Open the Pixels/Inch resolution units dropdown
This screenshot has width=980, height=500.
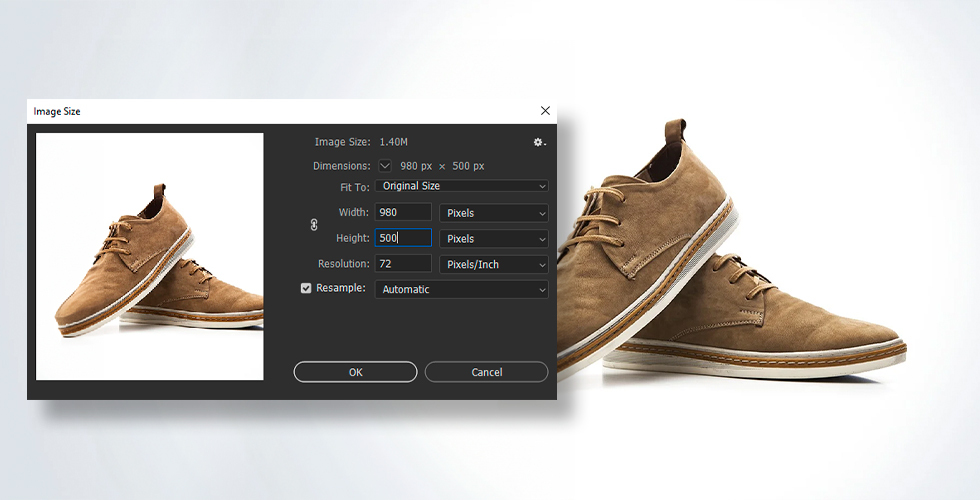(x=494, y=265)
